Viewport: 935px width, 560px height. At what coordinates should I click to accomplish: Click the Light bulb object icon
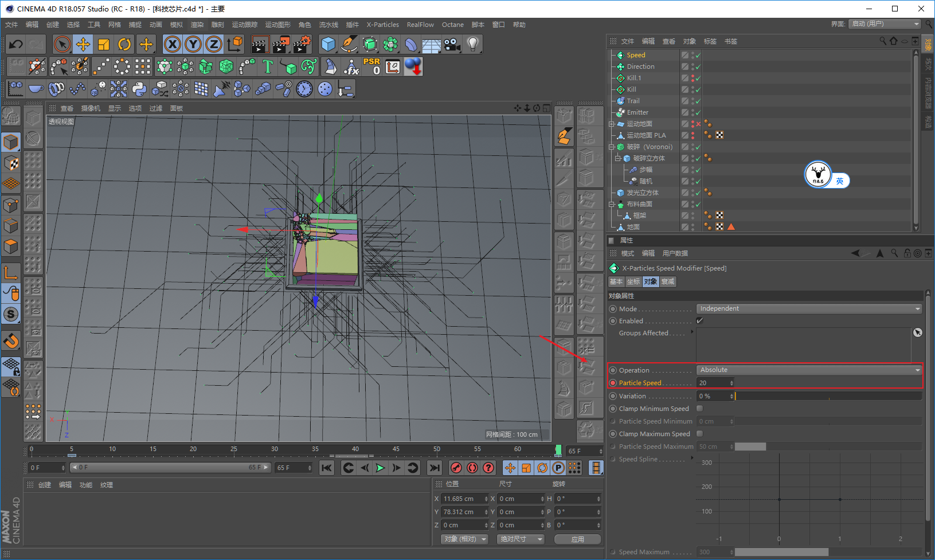click(x=473, y=44)
